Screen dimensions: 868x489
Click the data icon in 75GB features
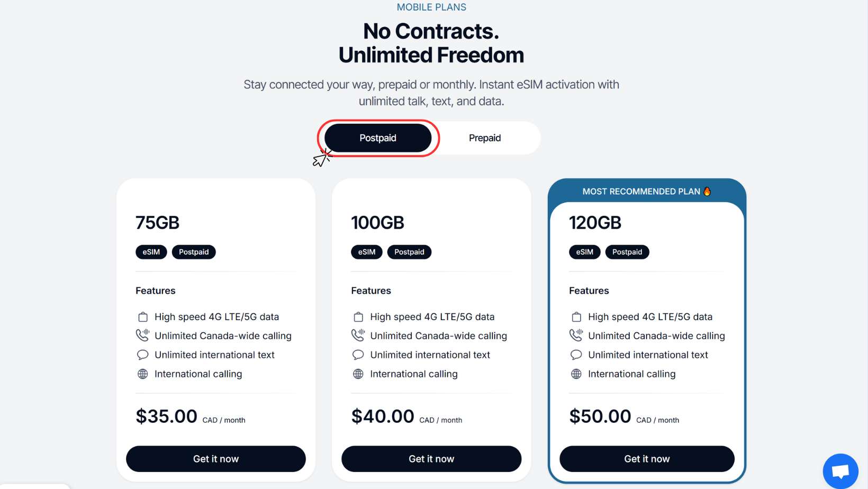click(x=143, y=317)
